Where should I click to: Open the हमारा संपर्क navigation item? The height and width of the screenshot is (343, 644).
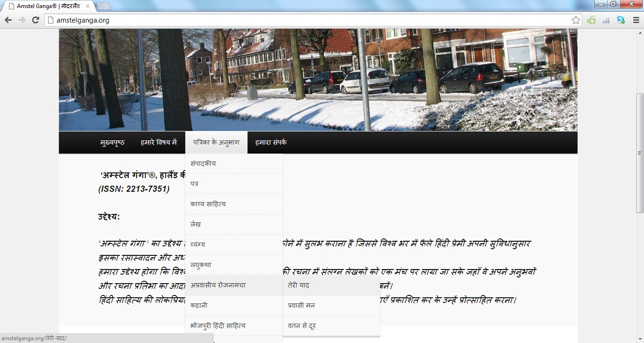[271, 142]
